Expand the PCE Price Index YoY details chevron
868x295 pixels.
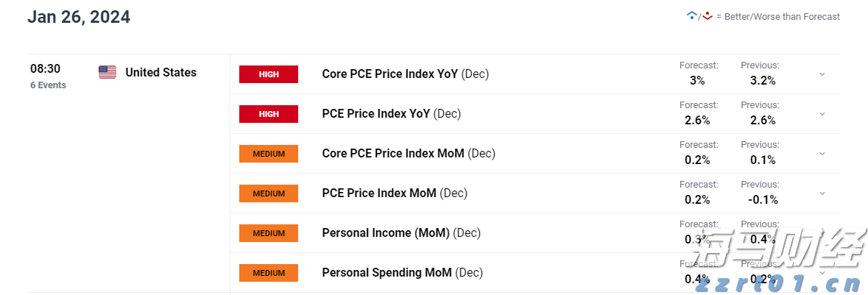click(822, 114)
